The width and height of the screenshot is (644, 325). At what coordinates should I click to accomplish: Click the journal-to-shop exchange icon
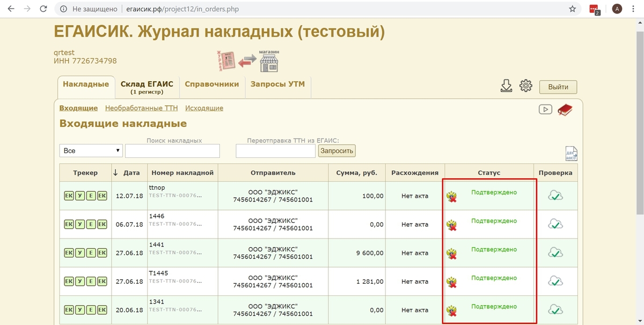tap(247, 61)
